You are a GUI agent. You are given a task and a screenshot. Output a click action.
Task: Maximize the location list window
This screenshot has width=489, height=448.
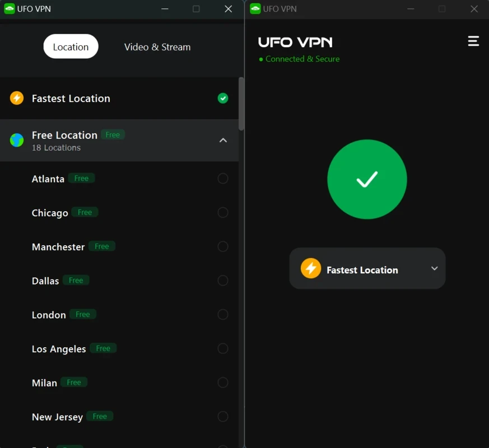pyautogui.click(x=196, y=9)
